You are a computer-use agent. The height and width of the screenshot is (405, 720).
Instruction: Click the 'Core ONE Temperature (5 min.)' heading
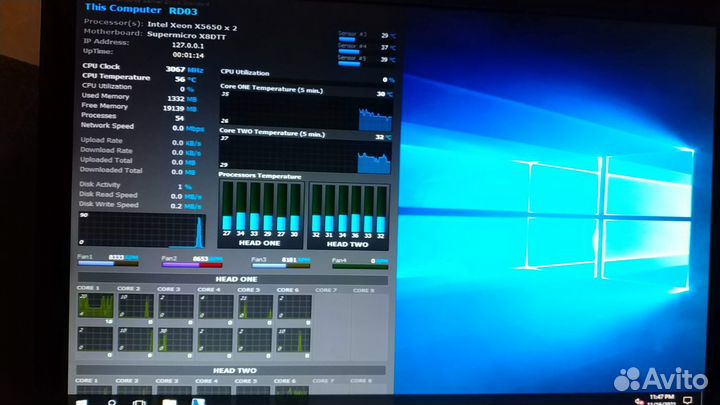[x=271, y=88]
